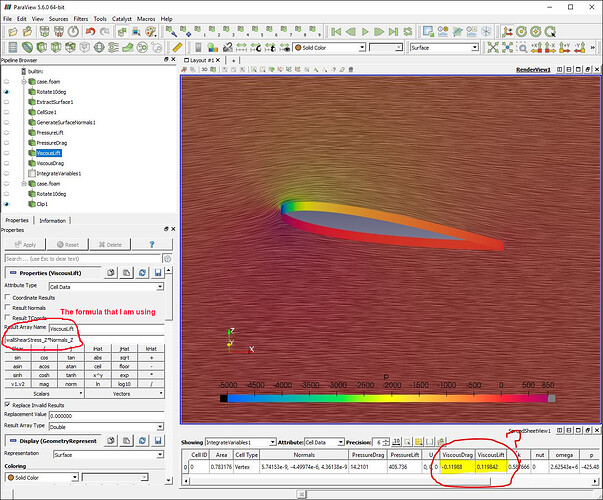Viewport: 603px width, 500px height.
Task: Switch to the Information tab
Action: pyautogui.click(x=53, y=220)
